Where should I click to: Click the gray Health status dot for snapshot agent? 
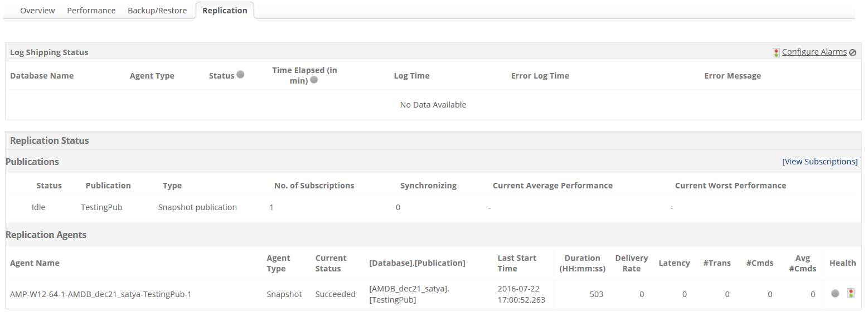[x=835, y=293]
